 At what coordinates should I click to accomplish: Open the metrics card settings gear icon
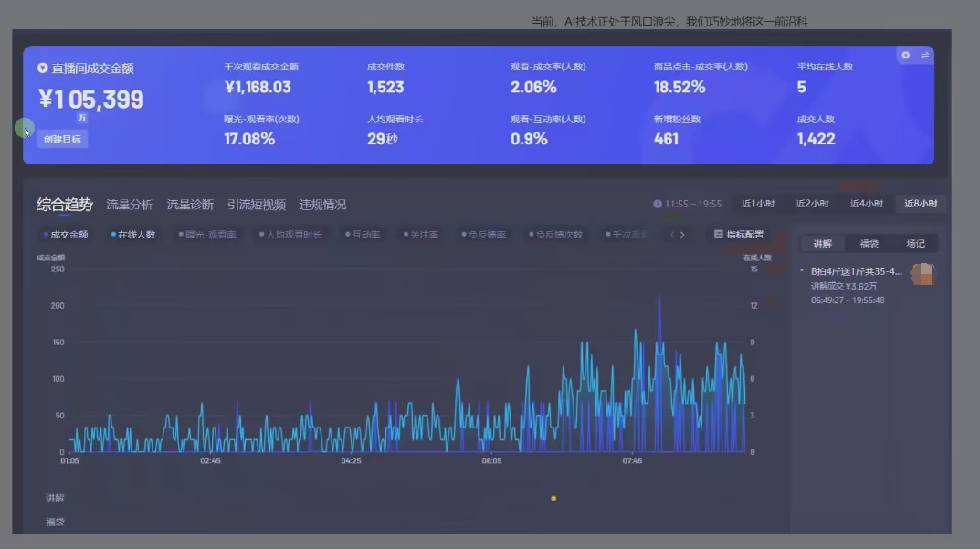(x=905, y=55)
